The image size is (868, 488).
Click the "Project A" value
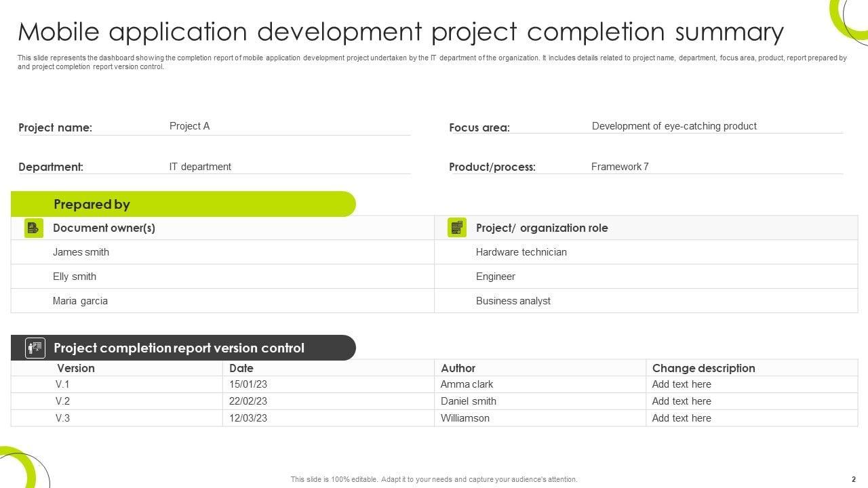pyautogui.click(x=189, y=126)
